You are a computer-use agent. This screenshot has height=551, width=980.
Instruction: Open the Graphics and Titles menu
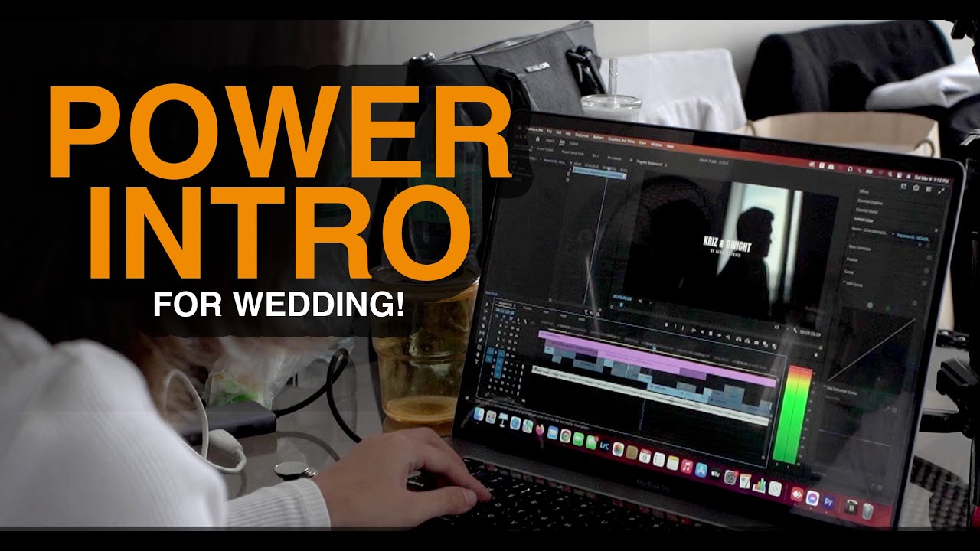pos(622,141)
